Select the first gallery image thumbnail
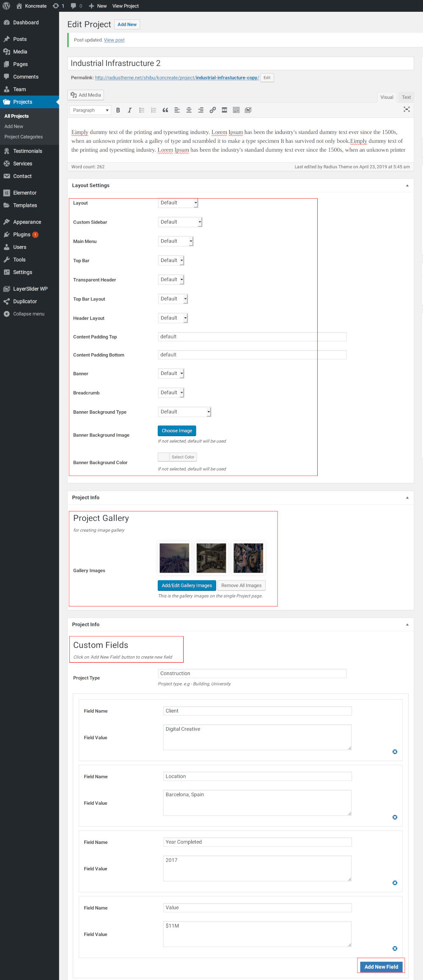Image resolution: width=423 pixels, height=980 pixels. click(x=174, y=558)
